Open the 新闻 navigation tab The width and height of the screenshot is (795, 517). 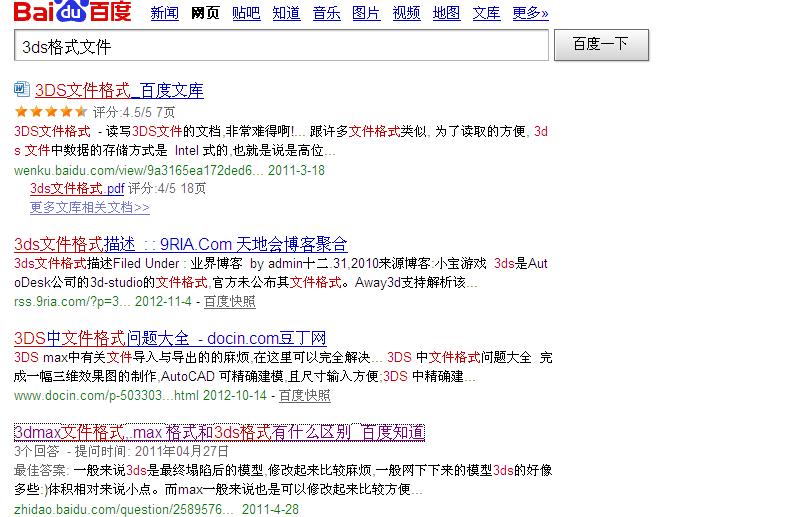[165, 13]
